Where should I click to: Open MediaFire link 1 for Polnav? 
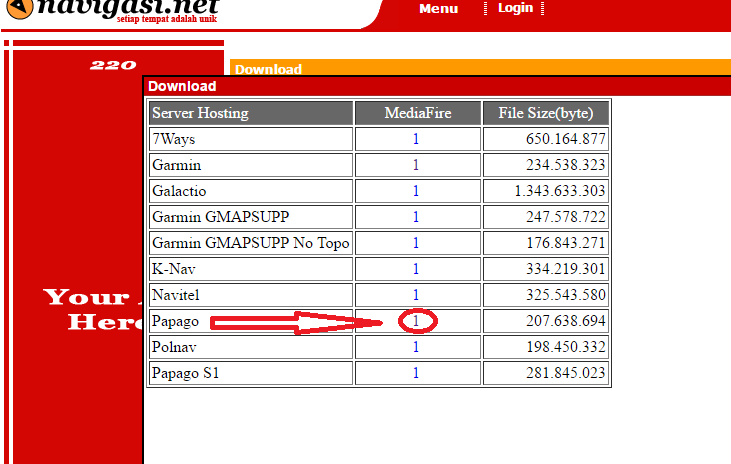(416, 347)
